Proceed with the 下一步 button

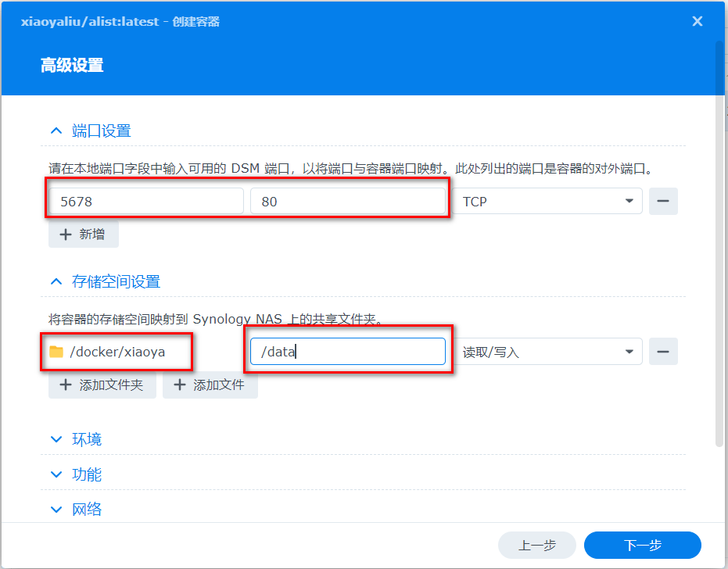tap(642, 545)
